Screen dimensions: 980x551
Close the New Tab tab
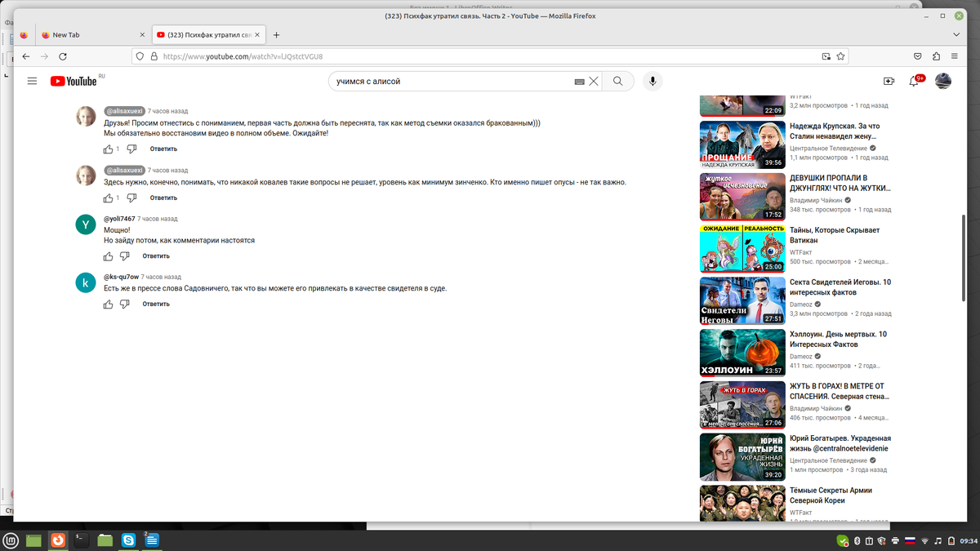[x=142, y=35]
